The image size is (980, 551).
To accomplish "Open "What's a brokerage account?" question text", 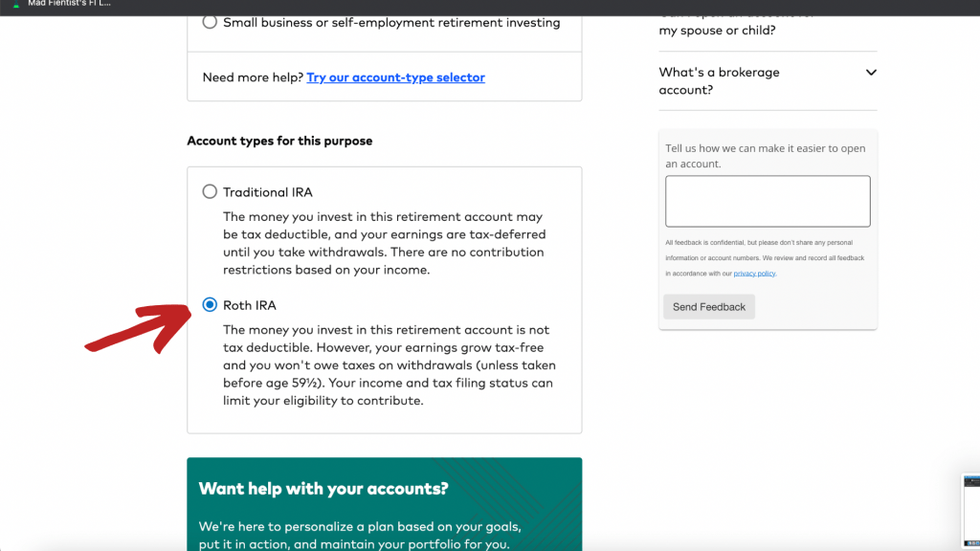I will tap(719, 81).
